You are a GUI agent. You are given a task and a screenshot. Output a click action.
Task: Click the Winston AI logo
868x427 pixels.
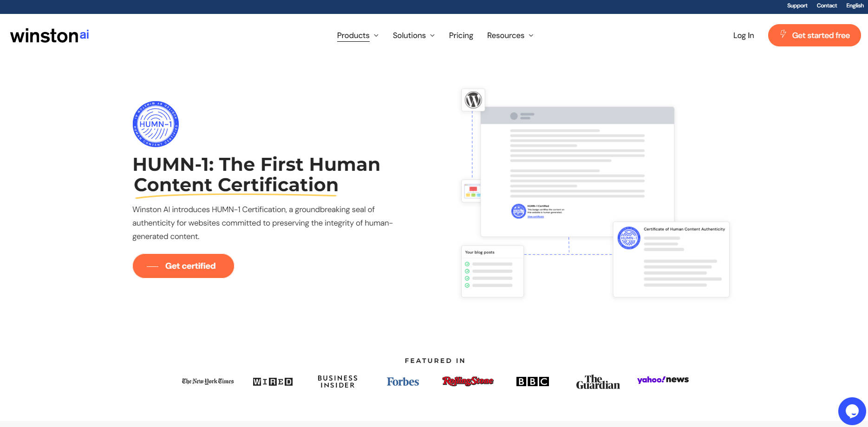(49, 35)
